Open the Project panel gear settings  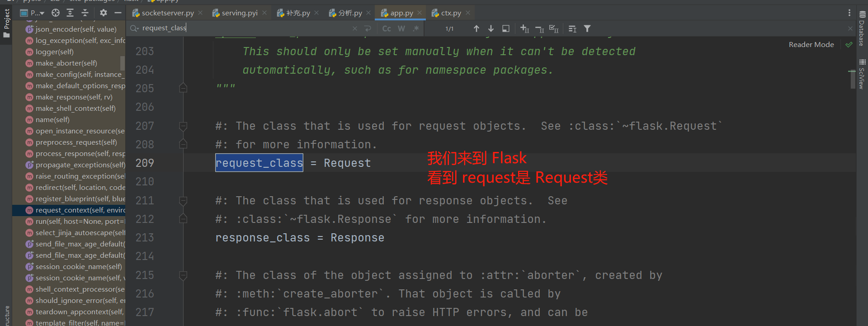104,13
